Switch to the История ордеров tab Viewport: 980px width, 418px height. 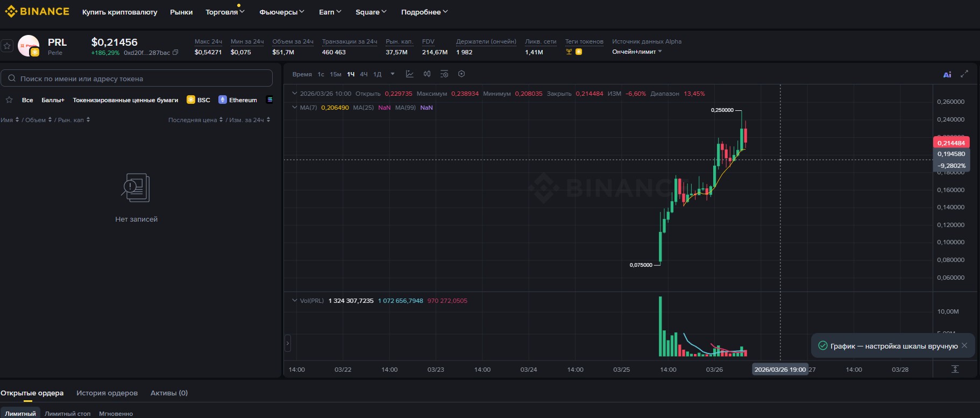pos(107,393)
